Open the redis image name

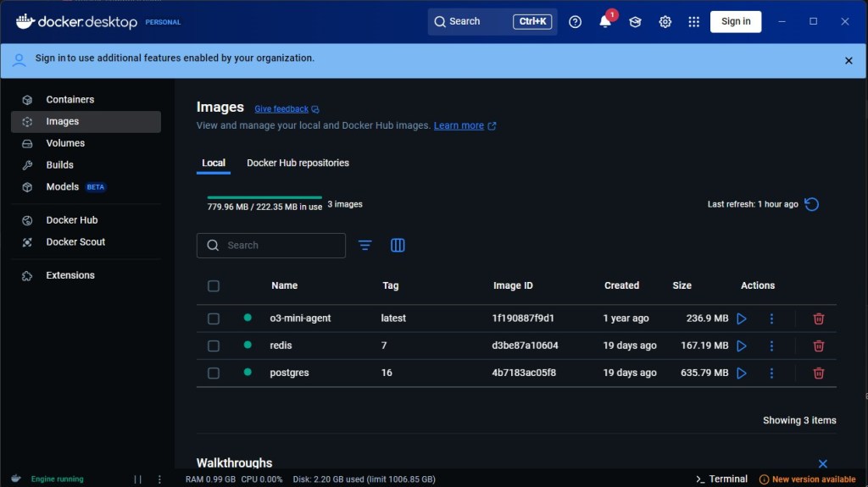[x=281, y=346]
